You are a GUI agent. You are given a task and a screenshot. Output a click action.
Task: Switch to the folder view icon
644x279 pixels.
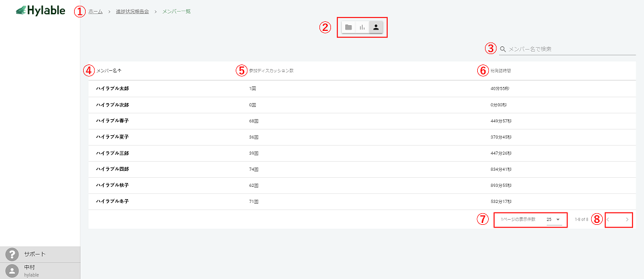tap(348, 27)
